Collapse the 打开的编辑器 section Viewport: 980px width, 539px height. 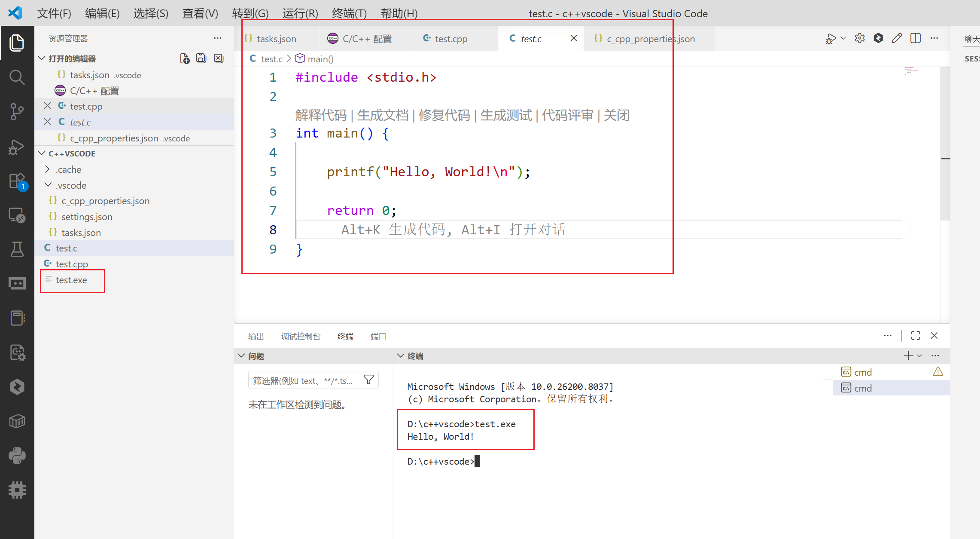(42, 58)
